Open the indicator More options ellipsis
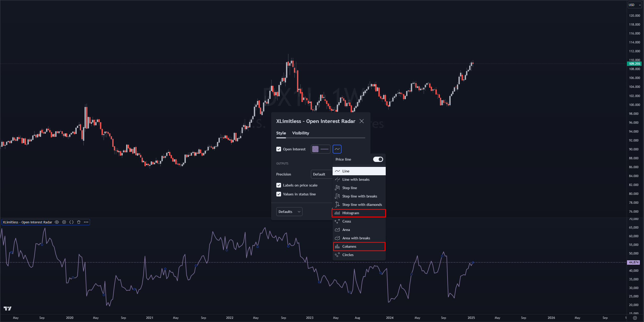 click(86, 222)
